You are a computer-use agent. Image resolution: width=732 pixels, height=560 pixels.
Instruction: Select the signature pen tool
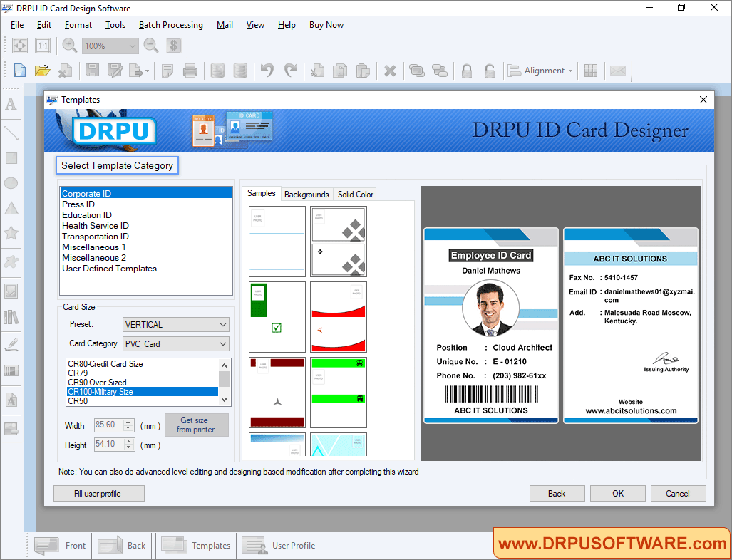[11, 346]
